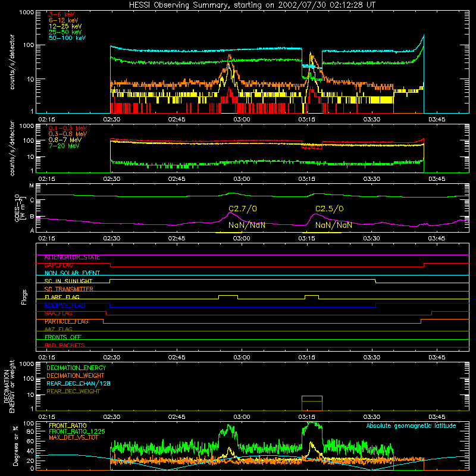
Task: Click the DECIMATION_ENERGY legend entry
Action: pyautogui.click(x=76, y=368)
